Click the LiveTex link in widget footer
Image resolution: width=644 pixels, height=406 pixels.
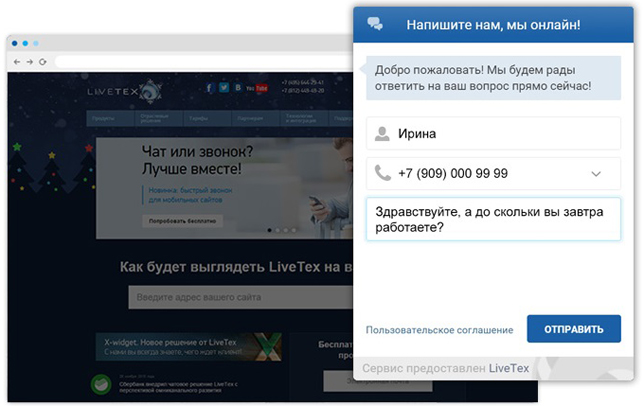pos(509,368)
